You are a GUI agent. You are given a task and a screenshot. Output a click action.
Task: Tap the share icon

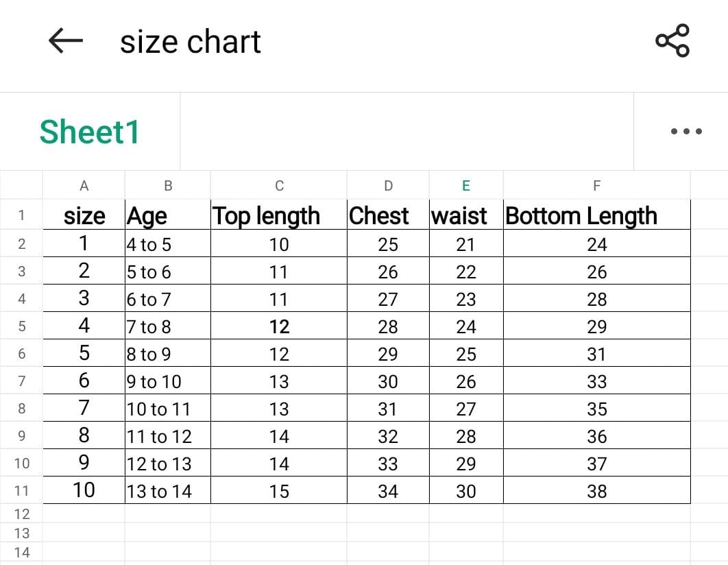pos(672,41)
